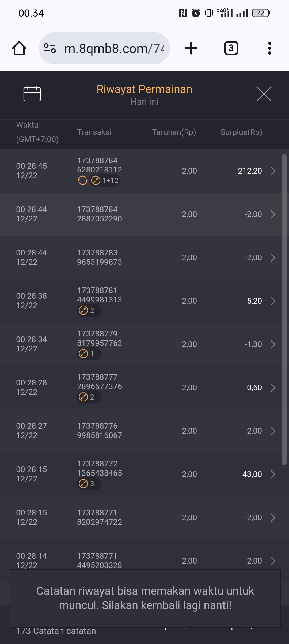Click the free spin icon on 212,20 row
The width and height of the screenshot is (289, 644).
82,181
